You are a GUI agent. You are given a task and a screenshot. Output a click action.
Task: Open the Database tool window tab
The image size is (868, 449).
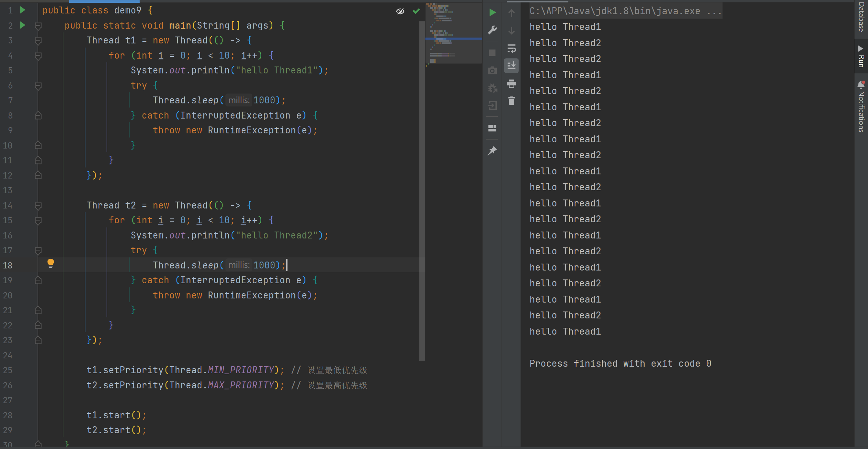coord(861,17)
